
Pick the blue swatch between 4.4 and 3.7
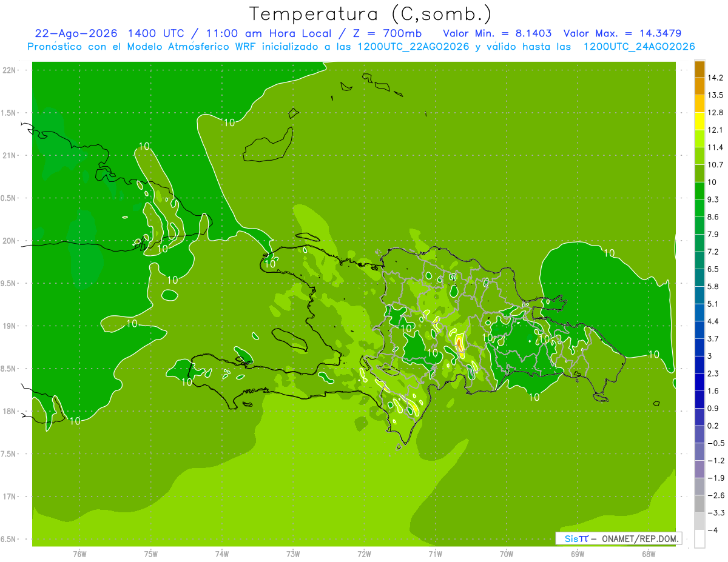(x=699, y=329)
